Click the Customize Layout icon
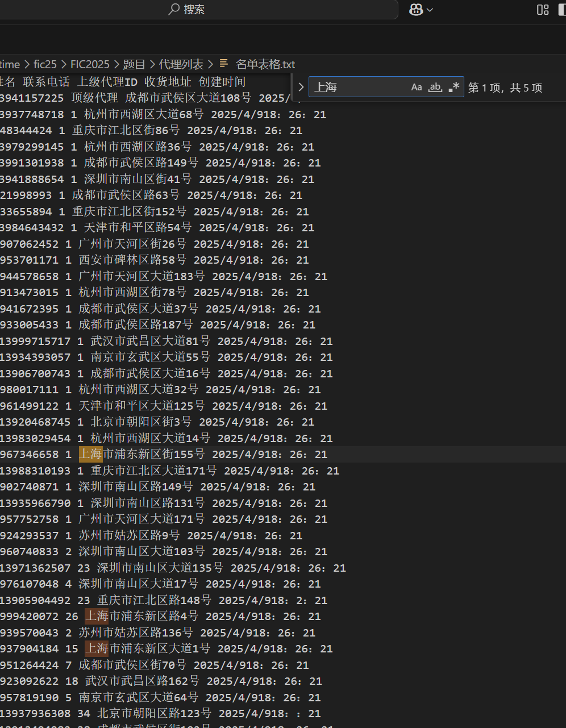The image size is (566, 728). [x=543, y=10]
